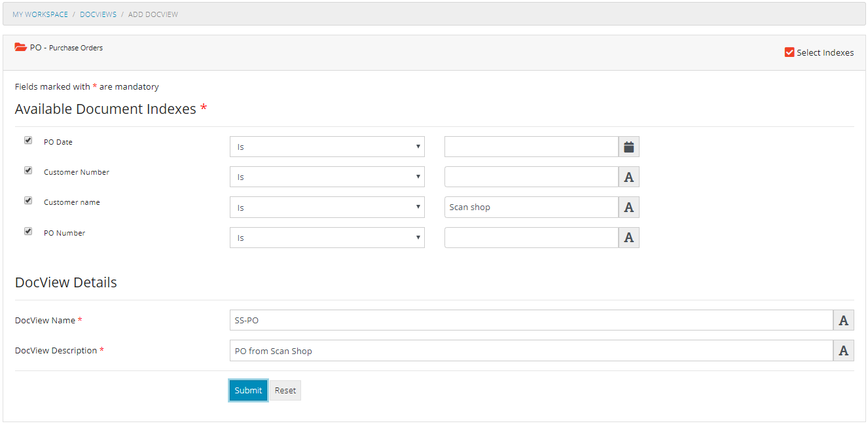Image resolution: width=868 pixels, height=430 pixels.
Task: Submit the new DocView form
Action: [x=248, y=390]
